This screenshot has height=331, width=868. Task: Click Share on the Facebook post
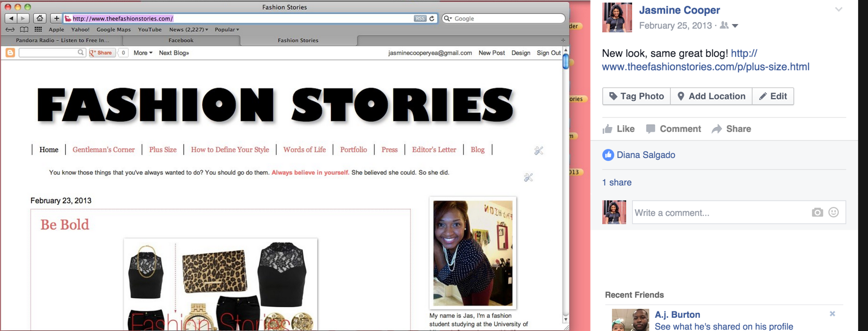click(x=731, y=129)
